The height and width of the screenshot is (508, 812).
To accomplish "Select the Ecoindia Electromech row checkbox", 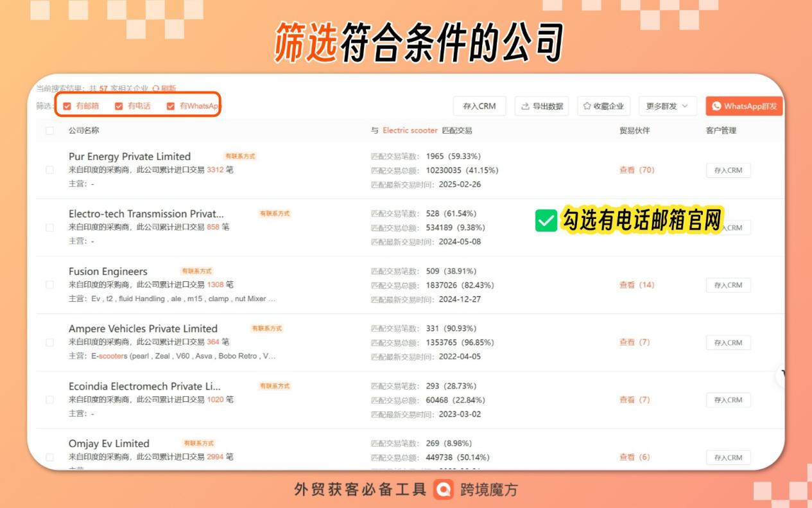I will [49, 399].
